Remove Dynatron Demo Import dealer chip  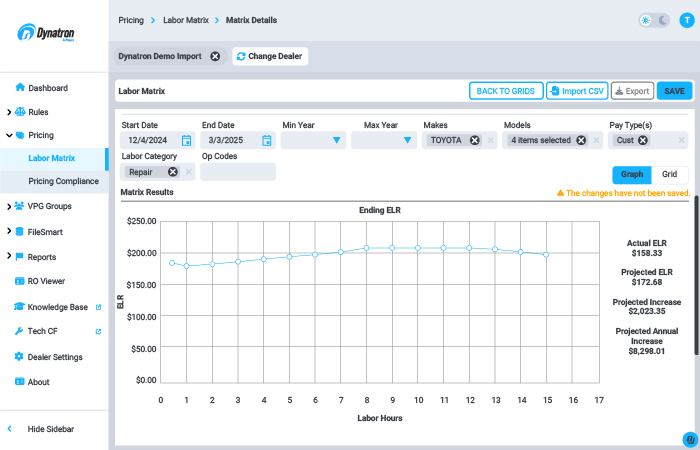(215, 56)
